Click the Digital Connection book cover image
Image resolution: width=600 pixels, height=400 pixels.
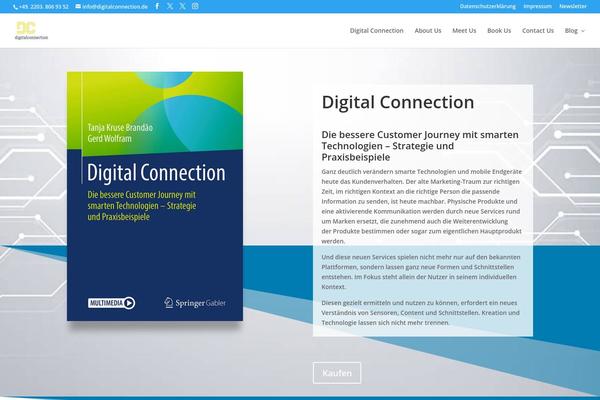pos(155,196)
